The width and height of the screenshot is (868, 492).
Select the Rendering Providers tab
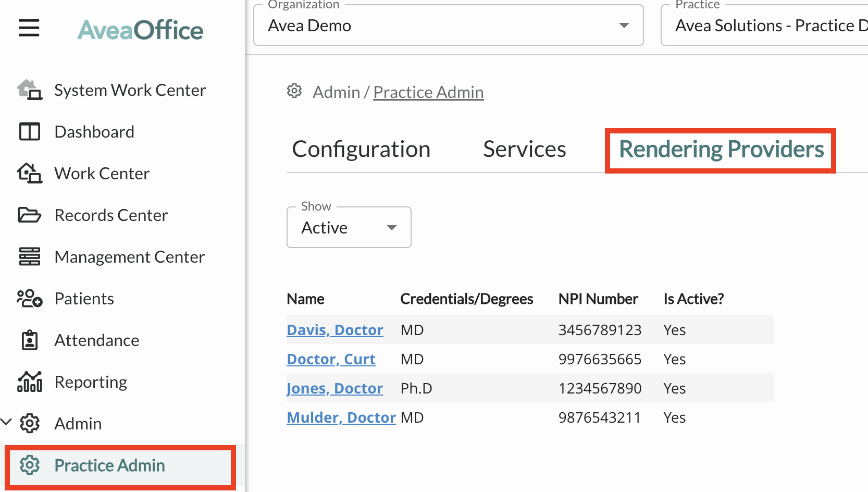click(721, 150)
